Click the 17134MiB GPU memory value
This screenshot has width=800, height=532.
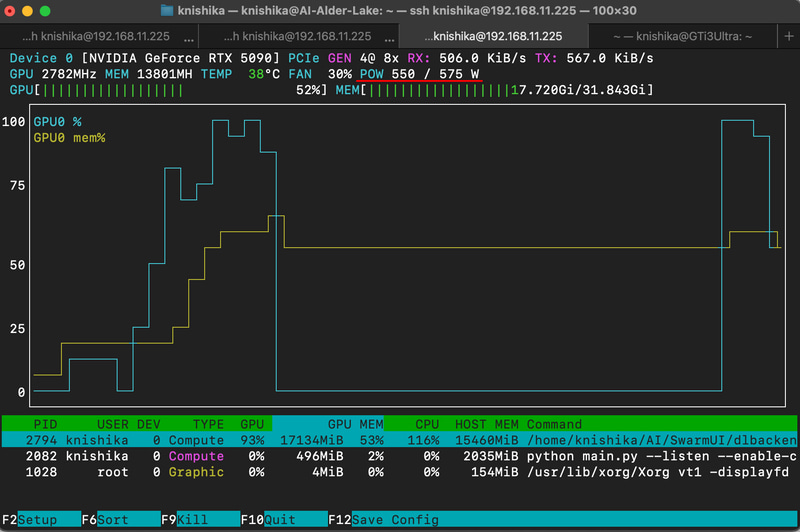coord(312,440)
